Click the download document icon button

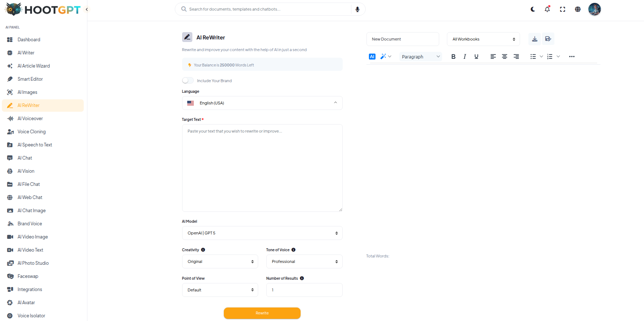pos(535,39)
